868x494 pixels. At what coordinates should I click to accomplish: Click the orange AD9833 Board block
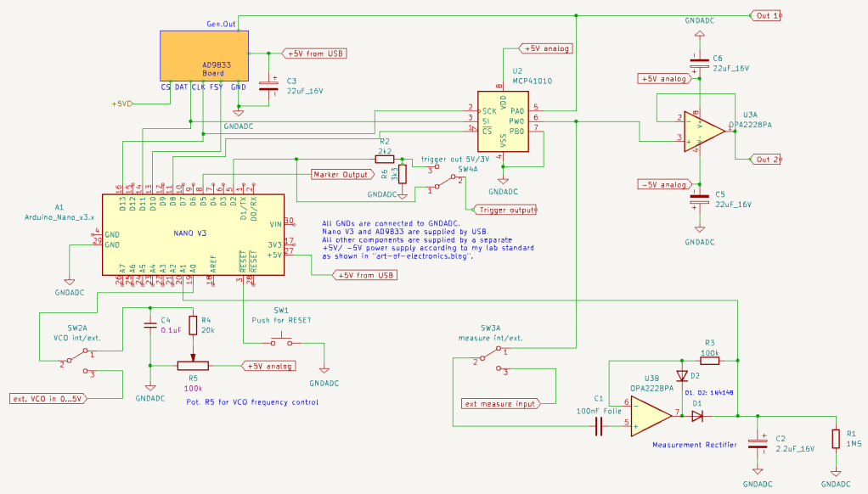click(x=204, y=56)
